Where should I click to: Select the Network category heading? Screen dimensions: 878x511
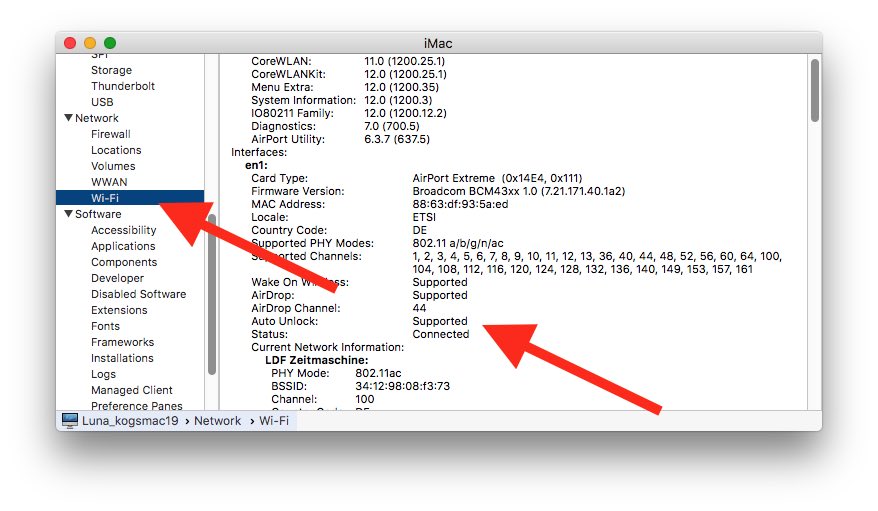[x=97, y=118]
